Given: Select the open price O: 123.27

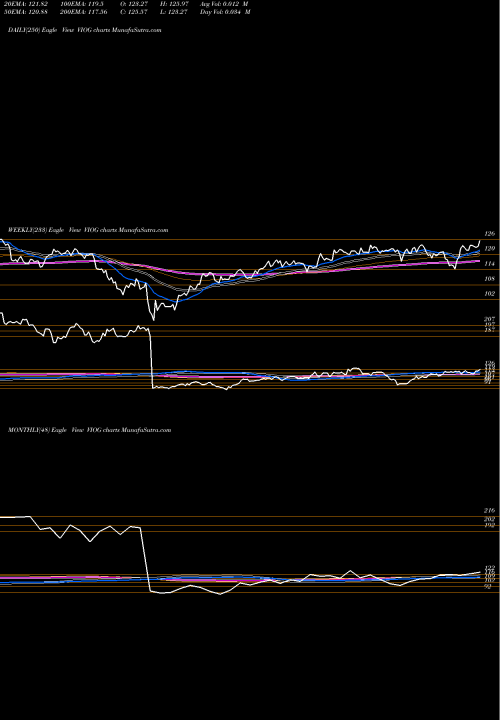Looking at the screenshot, I should (x=134, y=3).
